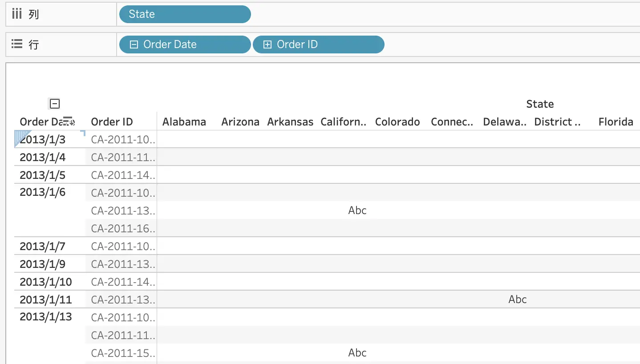Select the Order Date pill on rows shelf

[x=185, y=44]
